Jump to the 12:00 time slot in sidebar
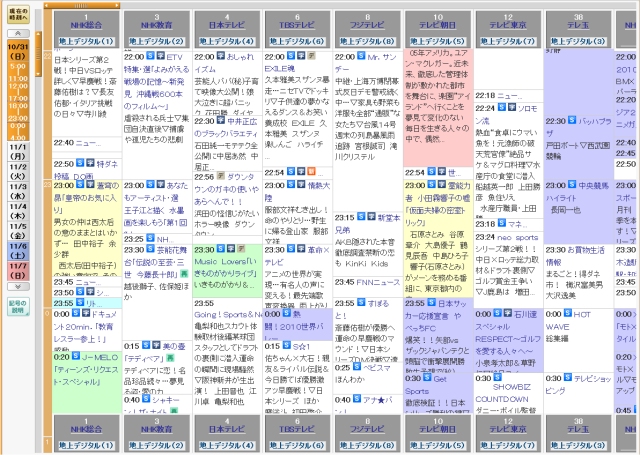The width and height of the screenshot is (640, 455). point(18,87)
